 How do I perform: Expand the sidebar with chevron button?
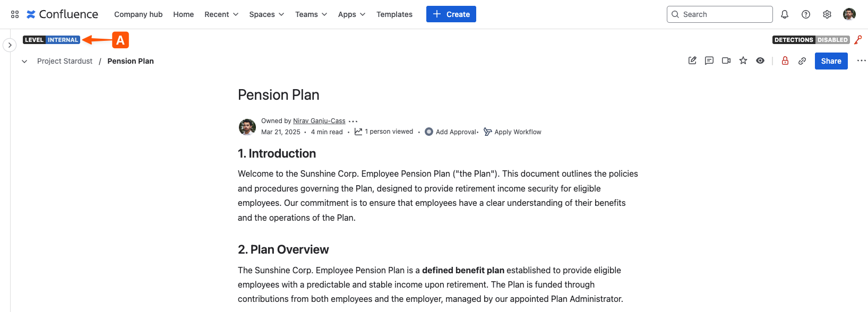[10, 45]
